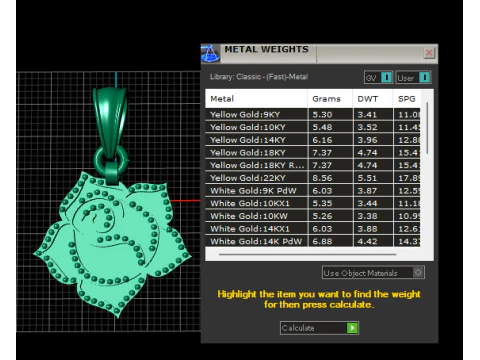480x360 pixels.
Task: Select the pendant bail at top
Action: [x=110, y=122]
